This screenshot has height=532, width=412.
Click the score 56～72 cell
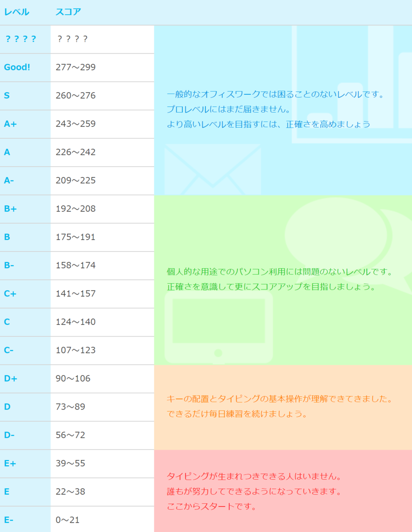coord(102,435)
